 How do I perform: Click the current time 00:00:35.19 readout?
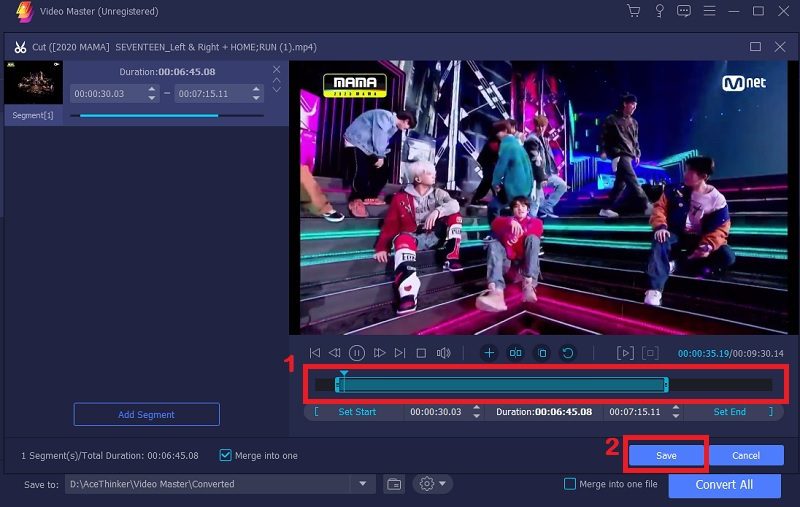[x=703, y=353]
